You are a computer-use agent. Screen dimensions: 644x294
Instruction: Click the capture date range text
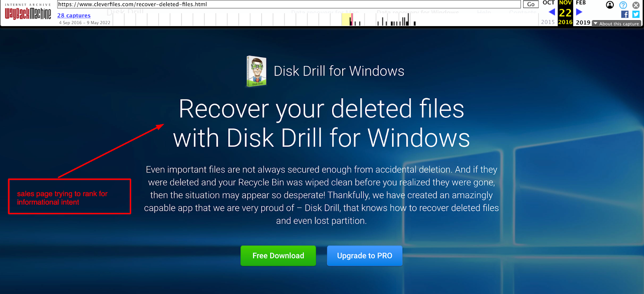85,23
